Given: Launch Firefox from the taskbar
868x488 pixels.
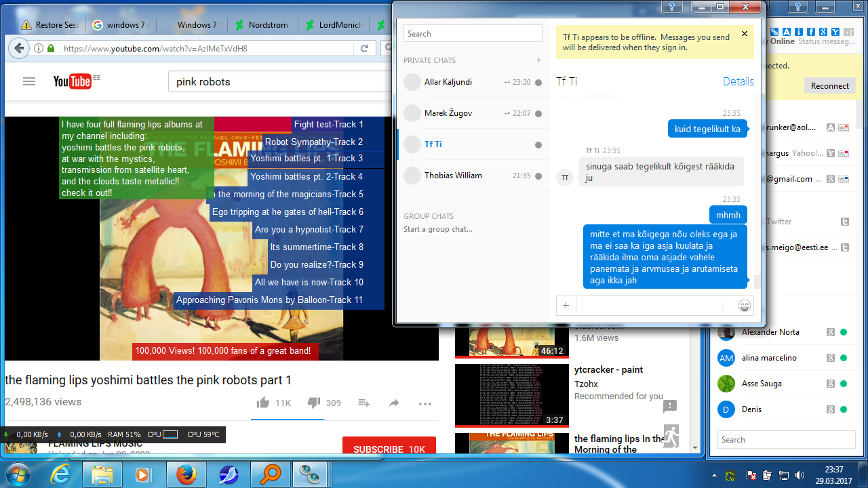Looking at the screenshot, I should 185,474.
